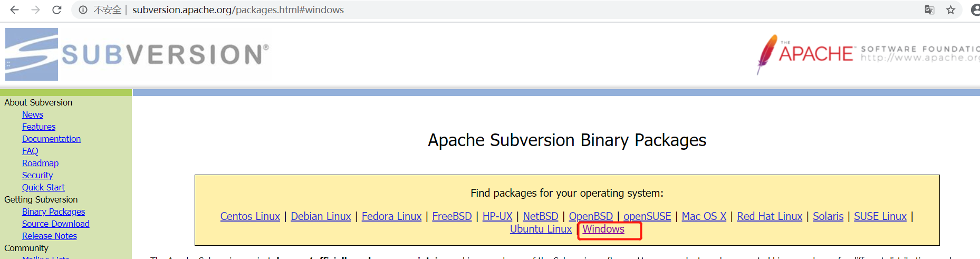Click the browser forward arrow
This screenshot has width=980, height=259.
(35, 10)
